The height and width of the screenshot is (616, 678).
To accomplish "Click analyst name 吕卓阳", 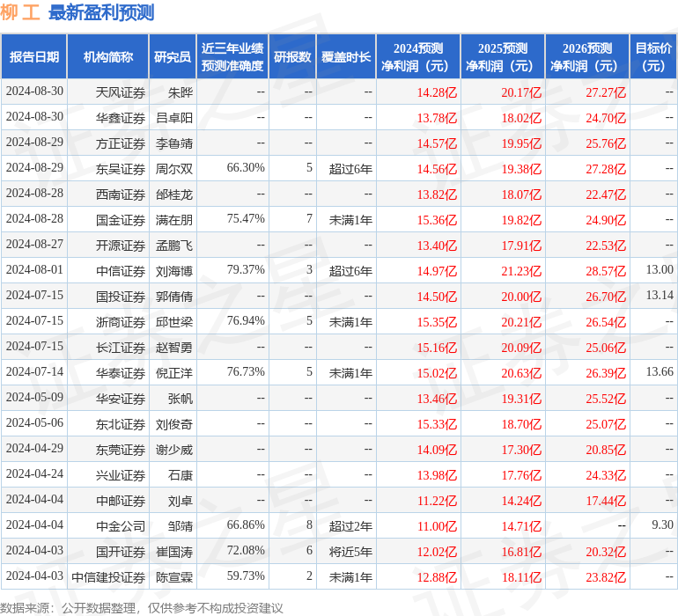I will 174,118.
